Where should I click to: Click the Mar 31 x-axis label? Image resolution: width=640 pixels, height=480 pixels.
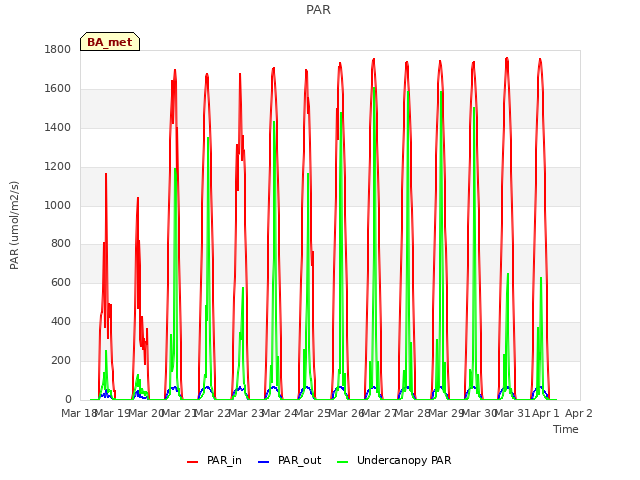[513, 413]
